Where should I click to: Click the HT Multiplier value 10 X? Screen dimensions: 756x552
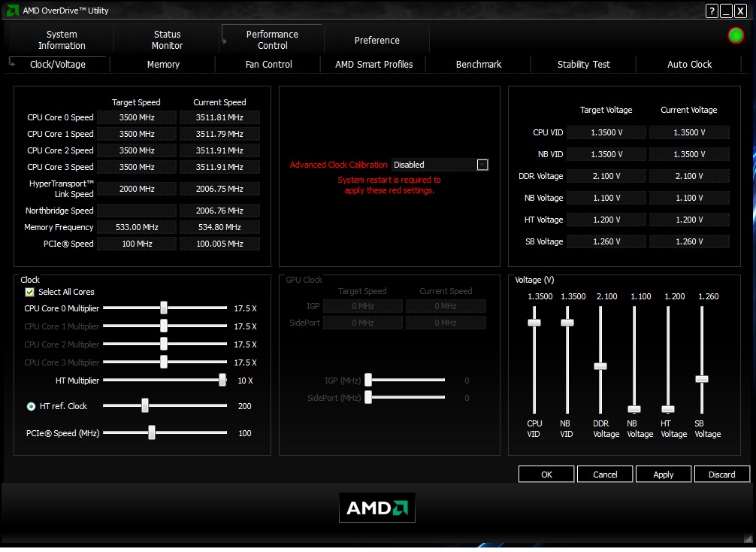245,381
